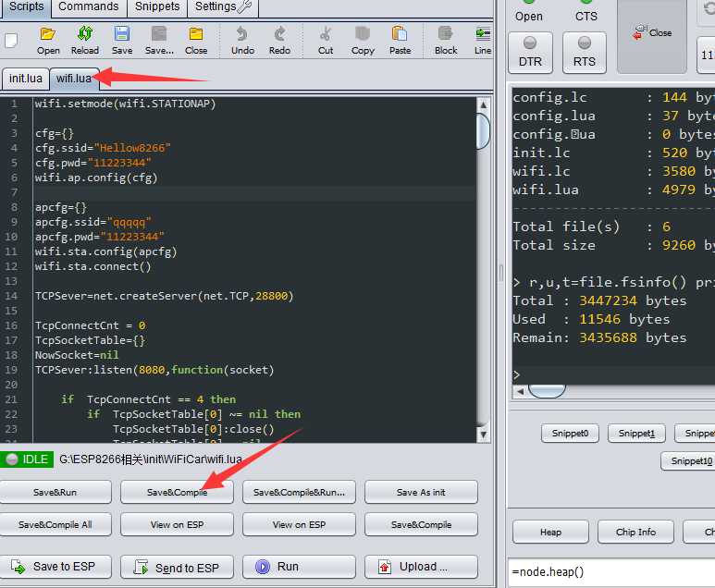Click the Snippet10 button

pos(690,460)
